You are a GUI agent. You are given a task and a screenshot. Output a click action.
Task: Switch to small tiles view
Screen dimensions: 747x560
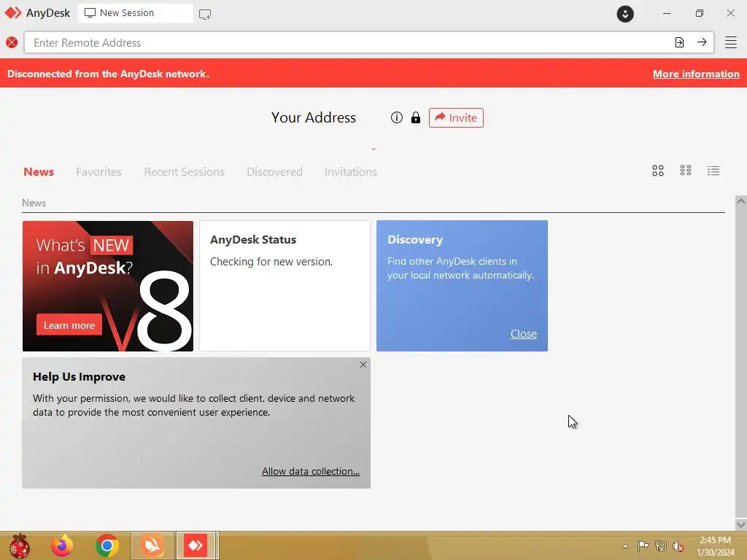686,171
